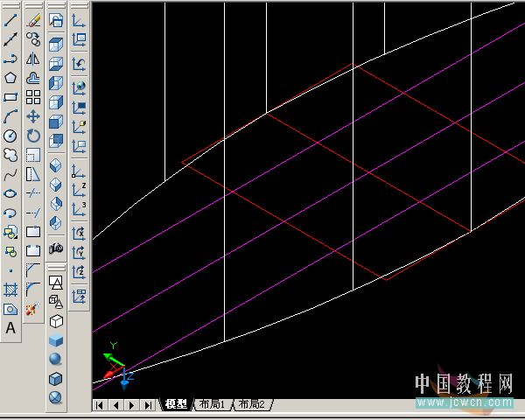Select the Break at Point tool

tap(33, 232)
